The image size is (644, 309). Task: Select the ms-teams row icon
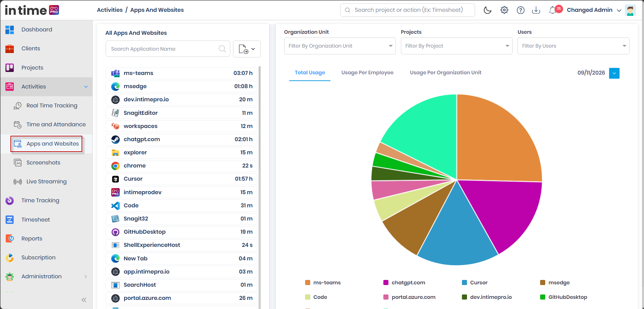[115, 73]
